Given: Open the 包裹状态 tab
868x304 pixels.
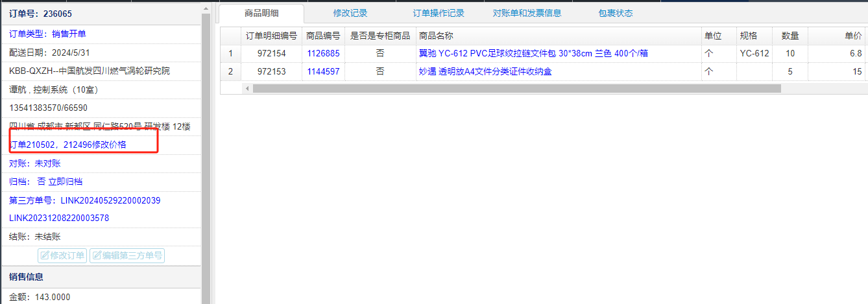Looking at the screenshot, I should pyautogui.click(x=616, y=13).
